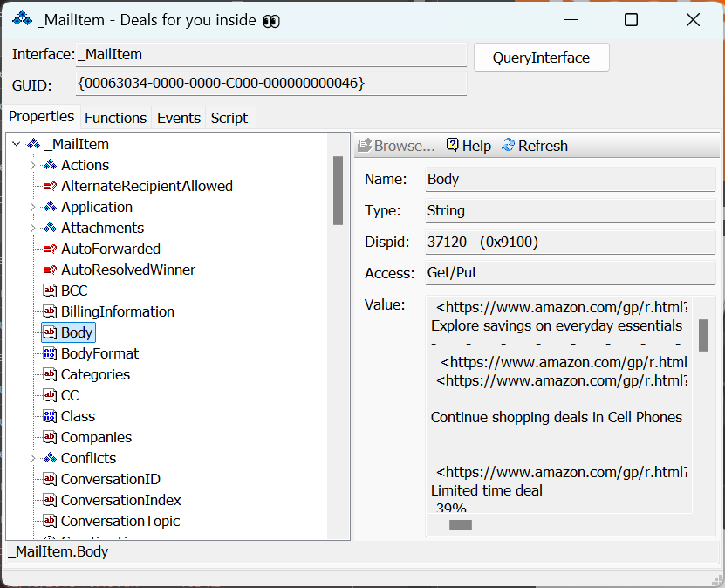Click the CC string icon

pos(50,395)
